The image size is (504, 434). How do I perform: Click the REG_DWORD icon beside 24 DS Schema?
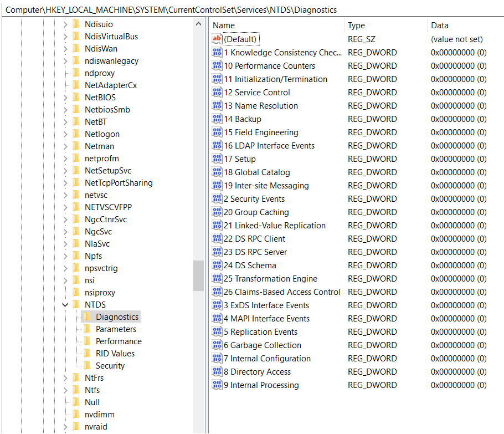pyautogui.click(x=217, y=265)
